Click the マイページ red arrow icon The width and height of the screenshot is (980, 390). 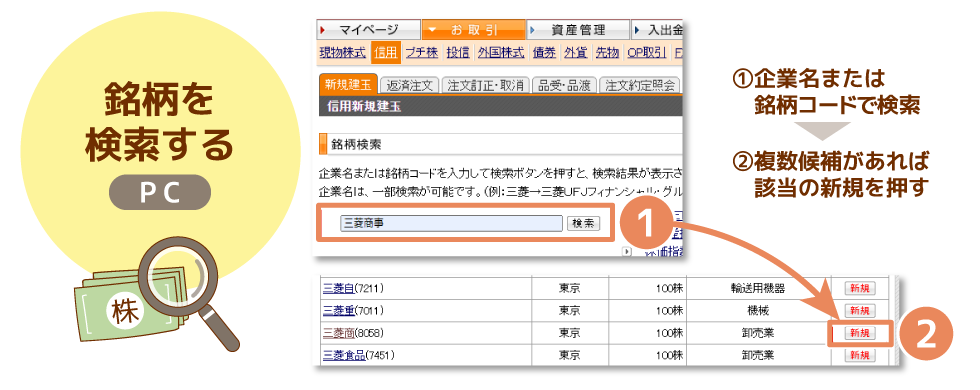(322, 29)
